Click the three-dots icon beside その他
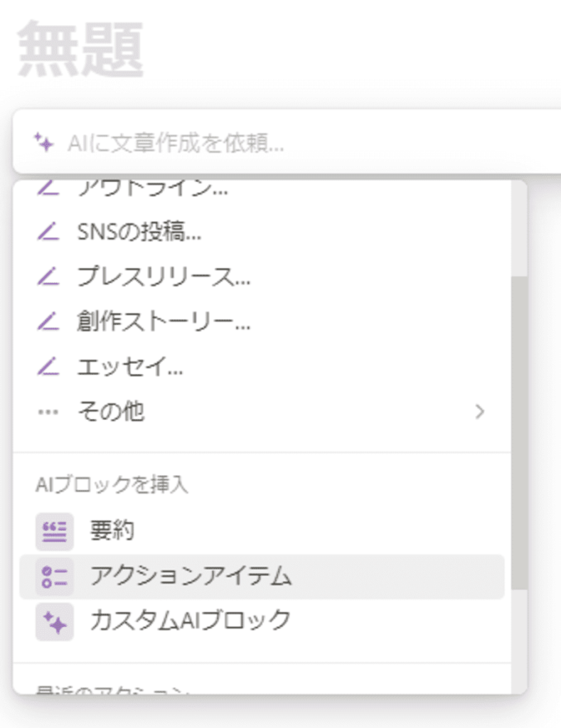 tap(48, 412)
